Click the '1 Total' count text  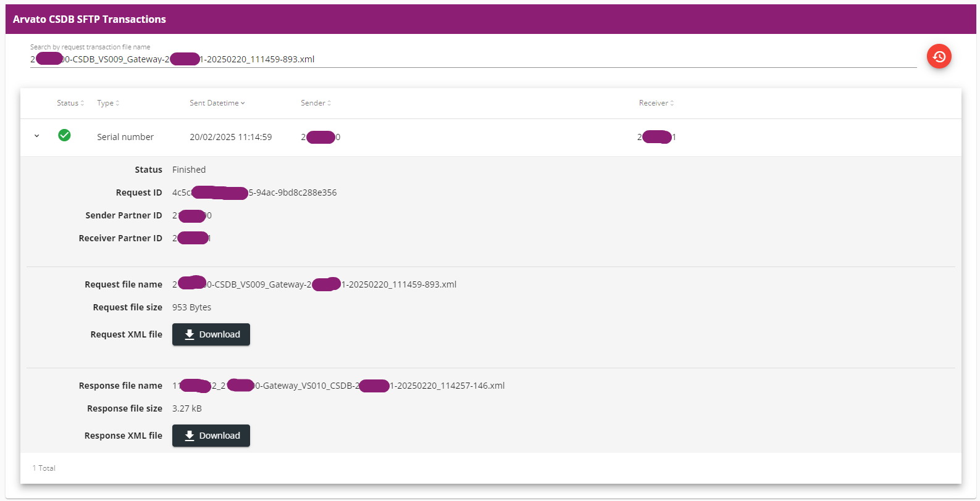click(44, 468)
